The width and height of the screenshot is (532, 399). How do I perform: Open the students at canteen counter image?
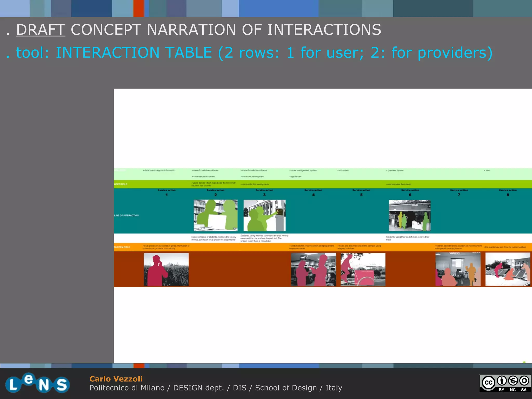pos(410,215)
